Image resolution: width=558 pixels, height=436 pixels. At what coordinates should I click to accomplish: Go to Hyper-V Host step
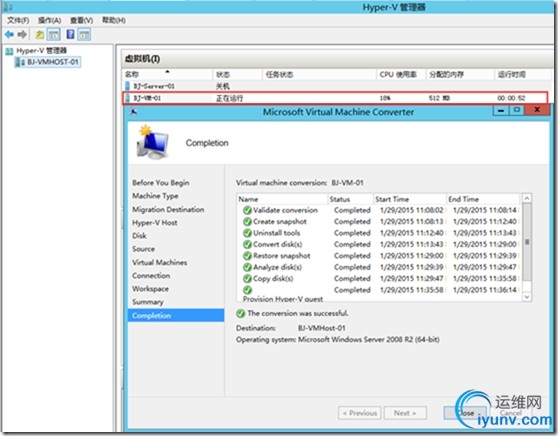coord(154,222)
